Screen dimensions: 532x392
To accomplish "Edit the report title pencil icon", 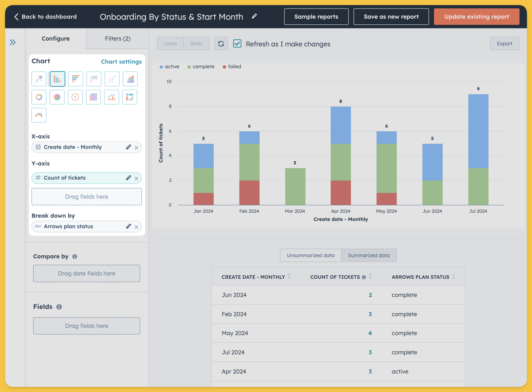I will [254, 16].
